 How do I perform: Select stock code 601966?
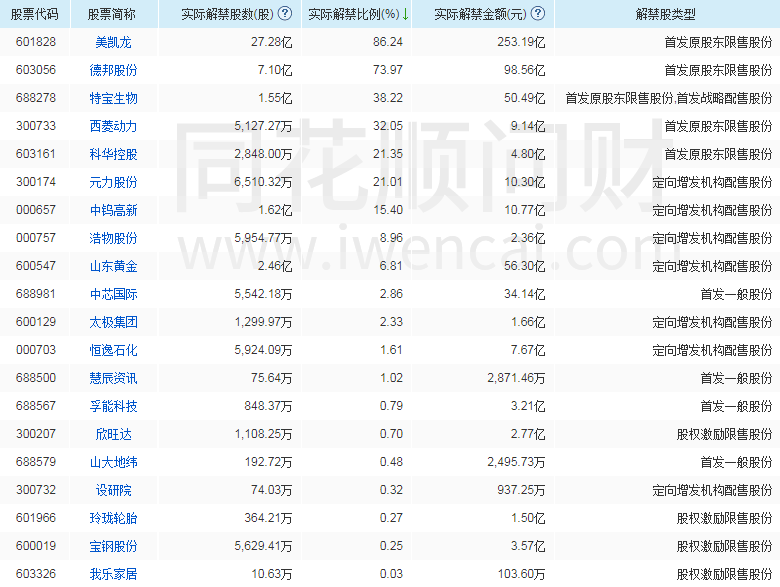pyautogui.click(x=36, y=517)
